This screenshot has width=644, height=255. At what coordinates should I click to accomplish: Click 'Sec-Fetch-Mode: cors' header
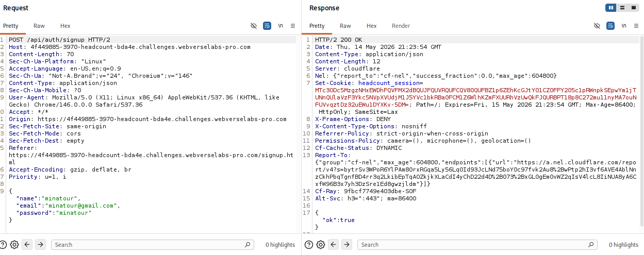pyautogui.click(x=45, y=133)
